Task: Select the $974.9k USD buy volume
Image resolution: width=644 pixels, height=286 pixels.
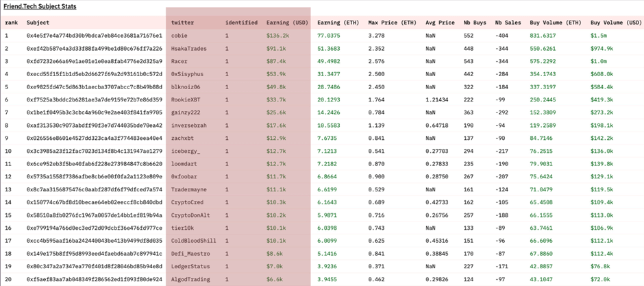Action: tap(602, 49)
